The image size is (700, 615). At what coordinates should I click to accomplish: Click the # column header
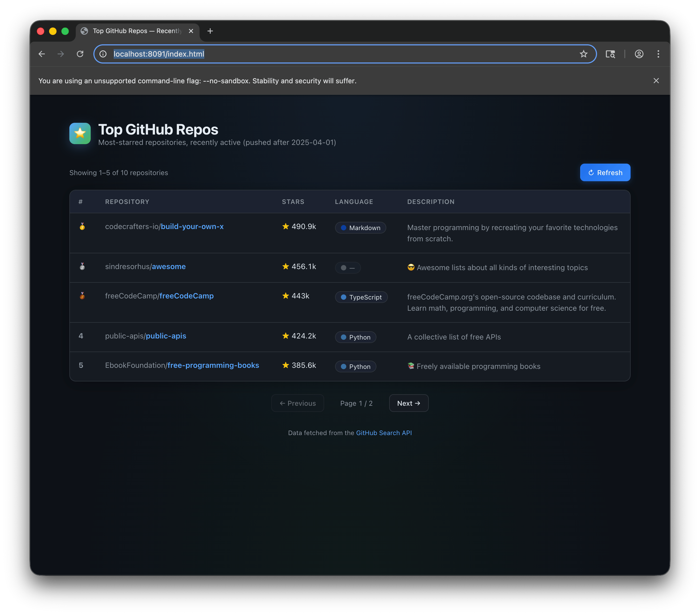pyautogui.click(x=81, y=202)
